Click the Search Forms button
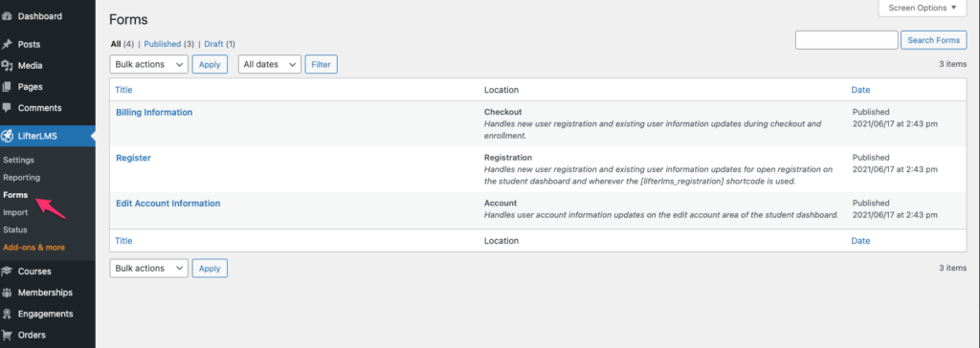The width and height of the screenshot is (980, 348). pyautogui.click(x=934, y=40)
